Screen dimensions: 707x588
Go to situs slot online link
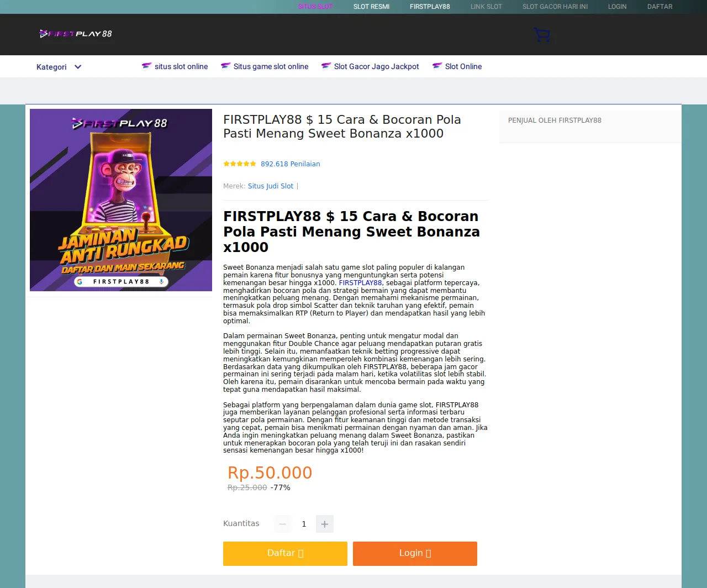(x=181, y=66)
